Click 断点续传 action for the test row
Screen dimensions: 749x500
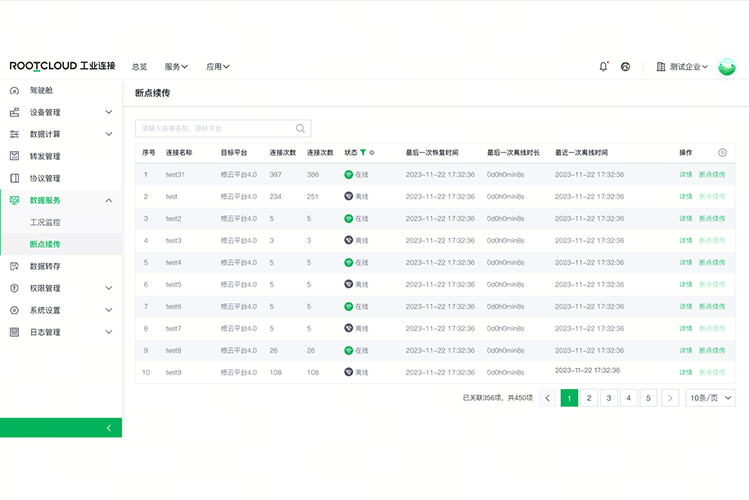coord(712,197)
